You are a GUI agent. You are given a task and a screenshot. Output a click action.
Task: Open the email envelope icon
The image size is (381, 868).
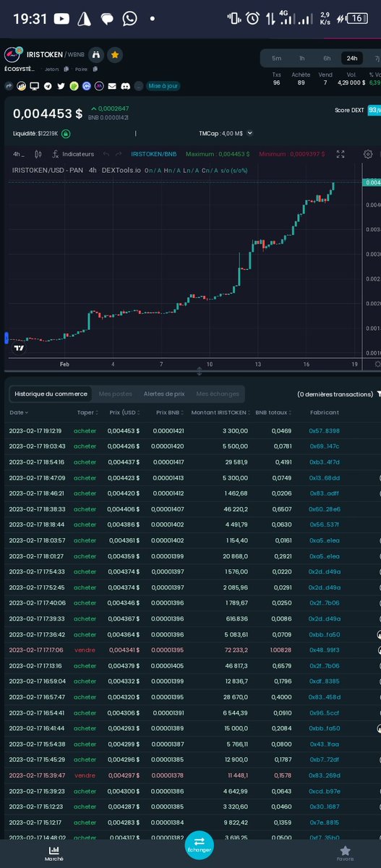112,86
